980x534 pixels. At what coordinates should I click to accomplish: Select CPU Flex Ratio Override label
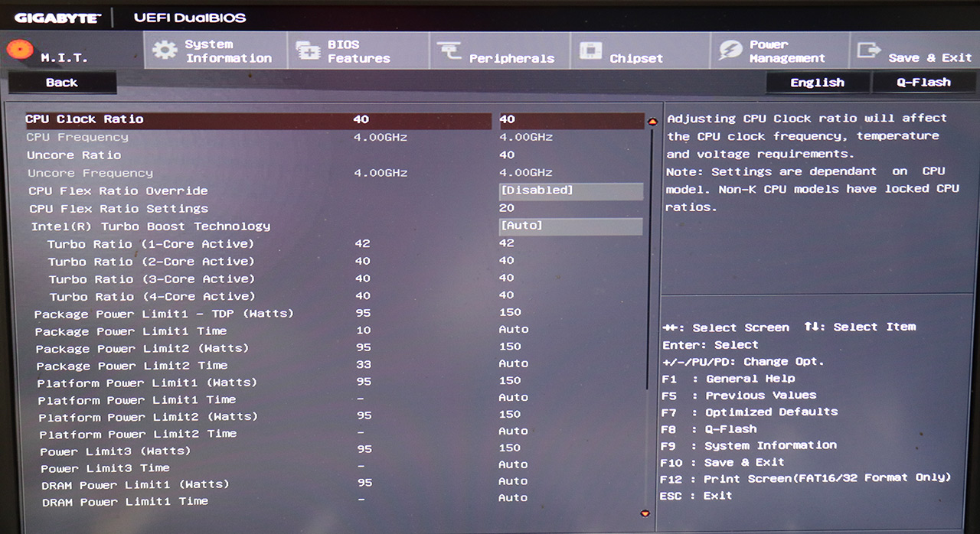pos(118,190)
